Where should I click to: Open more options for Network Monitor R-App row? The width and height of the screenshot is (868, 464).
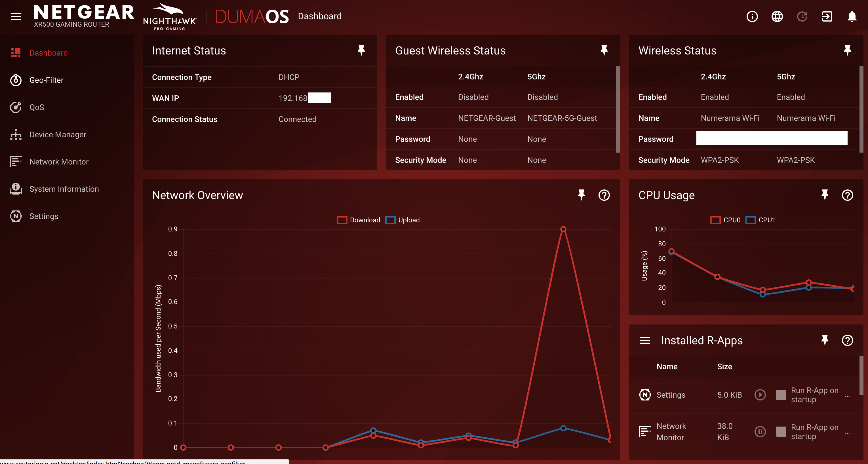[847, 433]
